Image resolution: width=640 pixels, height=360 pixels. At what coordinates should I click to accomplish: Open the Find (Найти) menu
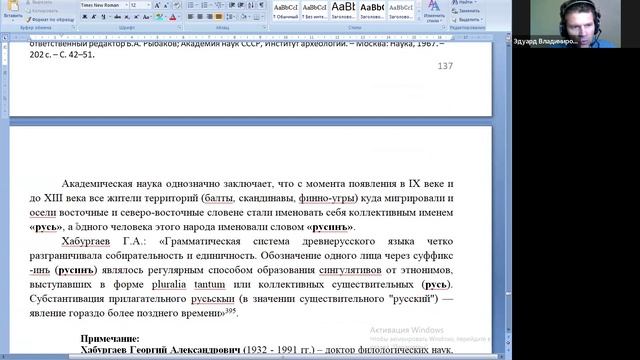(x=464, y=2)
